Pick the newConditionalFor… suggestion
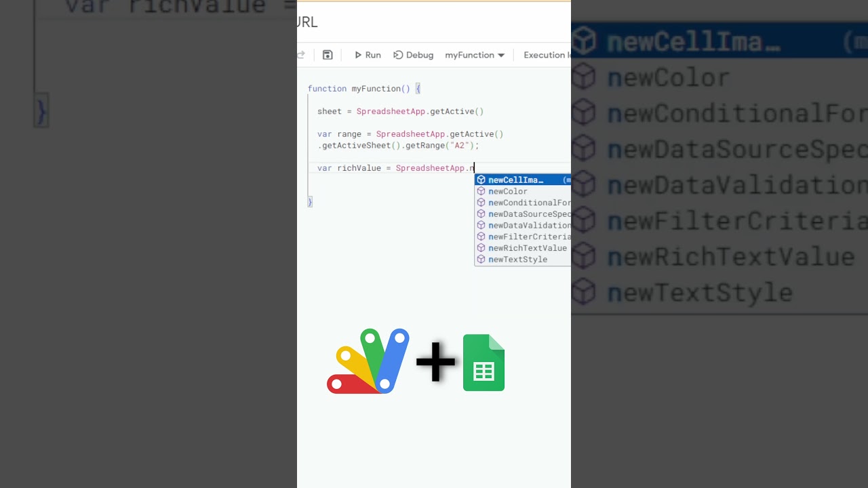 click(523, 203)
